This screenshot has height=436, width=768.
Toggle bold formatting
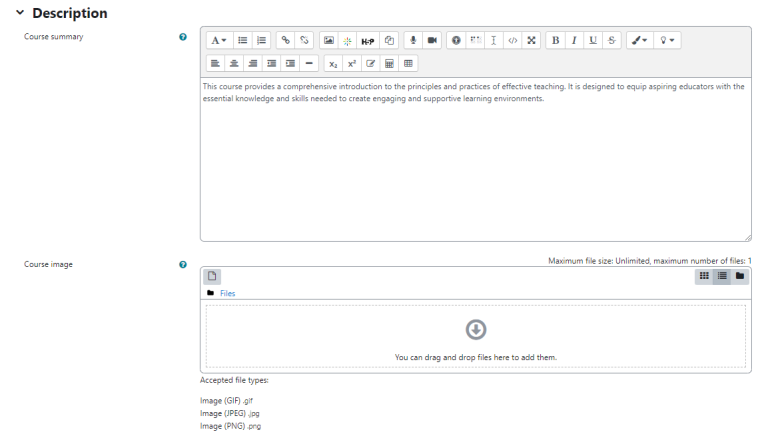555,40
